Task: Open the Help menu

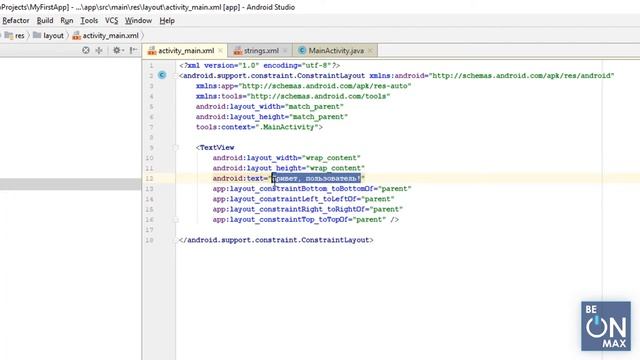Action: [167, 20]
